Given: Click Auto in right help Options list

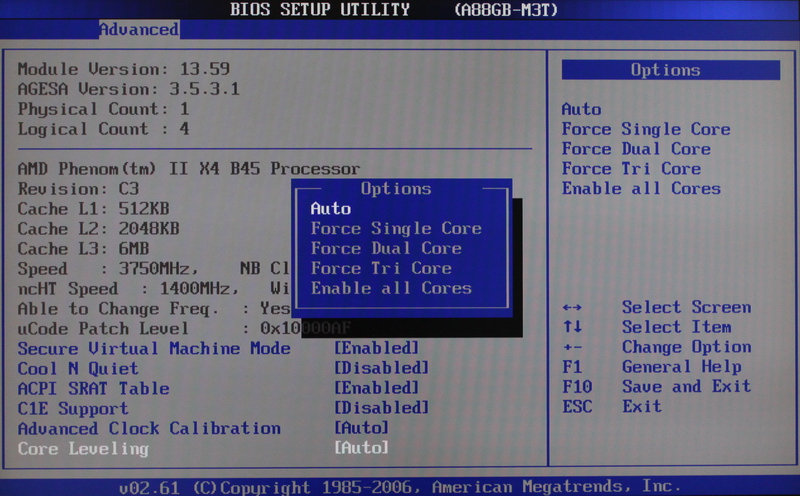Looking at the screenshot, I should pos(582,109).
